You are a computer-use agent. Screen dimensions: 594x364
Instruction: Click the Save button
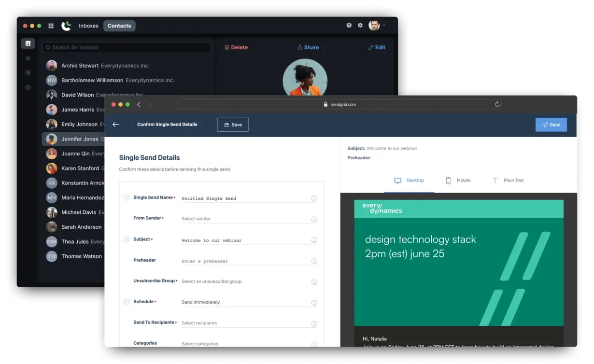point(233,125)
